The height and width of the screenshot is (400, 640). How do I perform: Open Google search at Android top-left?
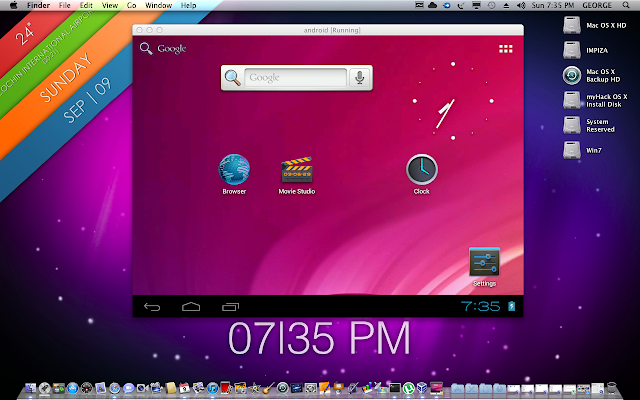[x=163, y=49]
